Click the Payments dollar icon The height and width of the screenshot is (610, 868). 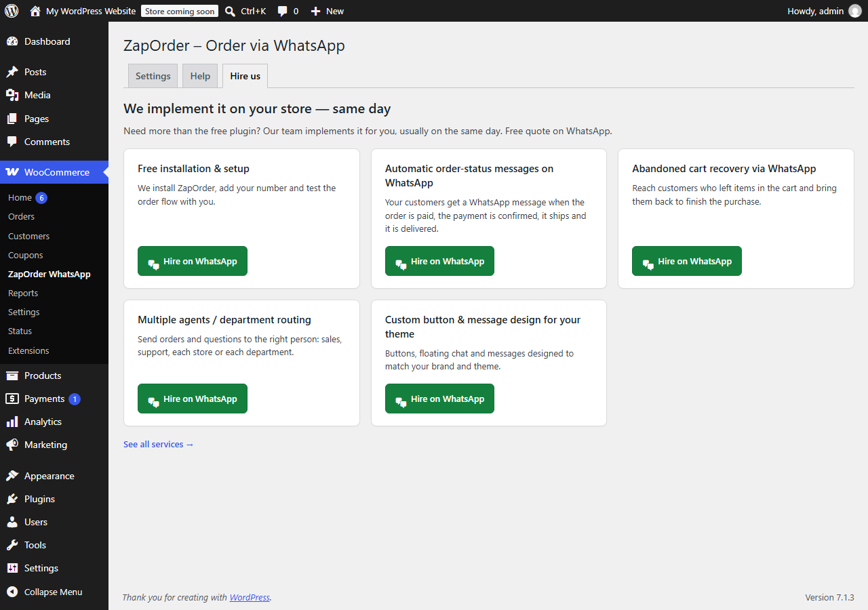tap(12, 399)
